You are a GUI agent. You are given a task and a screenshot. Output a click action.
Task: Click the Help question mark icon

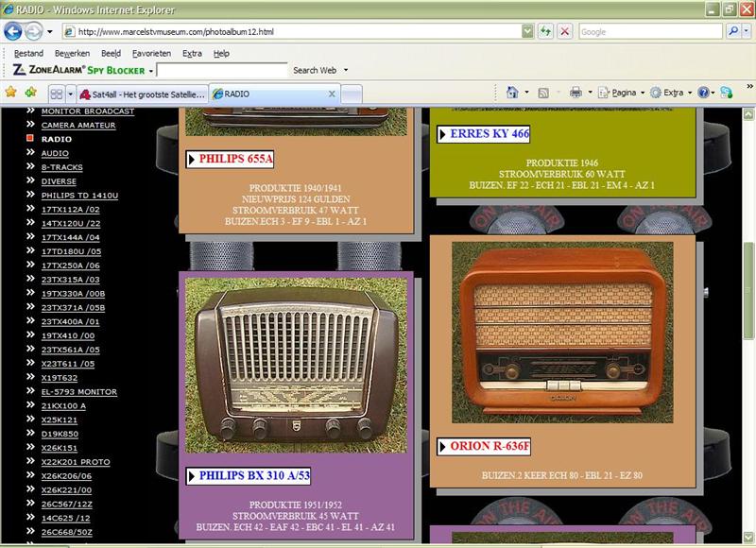coord(703,92)
